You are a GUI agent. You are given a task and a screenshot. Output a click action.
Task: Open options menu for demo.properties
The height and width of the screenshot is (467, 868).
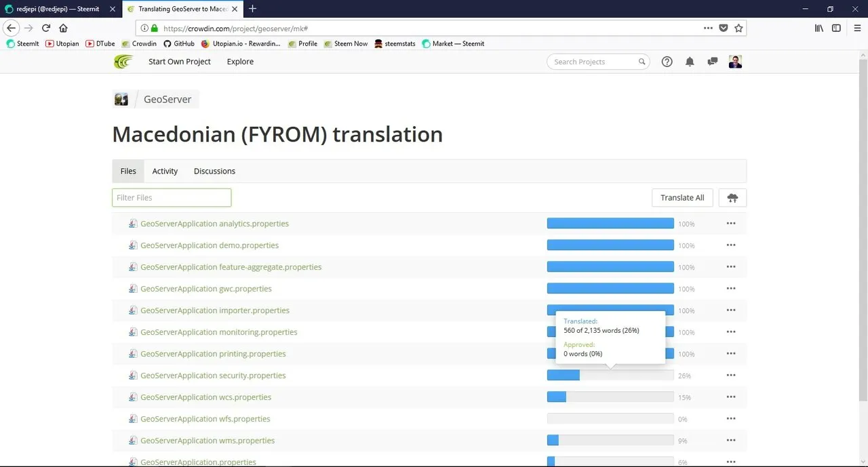(x=731, y=245)
